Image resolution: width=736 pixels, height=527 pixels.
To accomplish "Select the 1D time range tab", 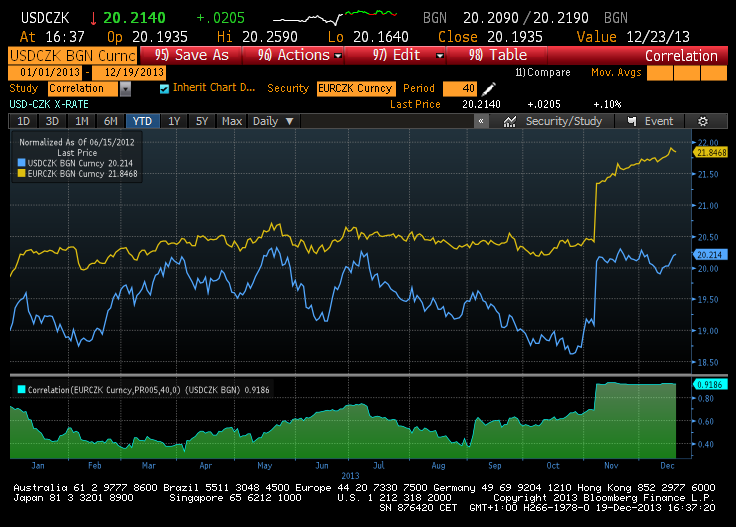I will click(23, 121).
